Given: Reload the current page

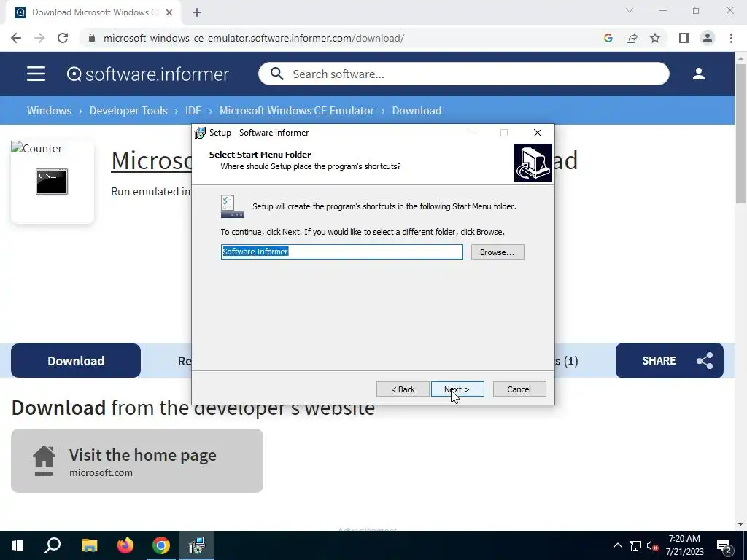Looking at the screenshot, I should (63, 38).
